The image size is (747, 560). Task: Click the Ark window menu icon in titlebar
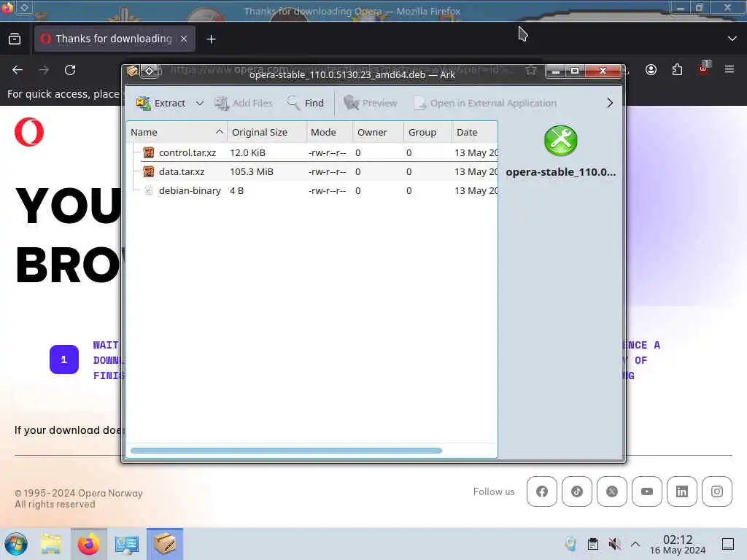[133, 71]
